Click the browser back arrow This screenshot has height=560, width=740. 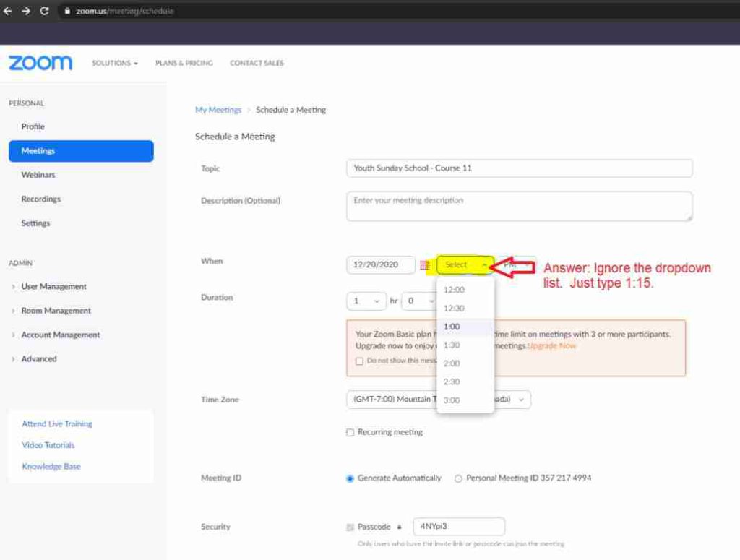8,11
